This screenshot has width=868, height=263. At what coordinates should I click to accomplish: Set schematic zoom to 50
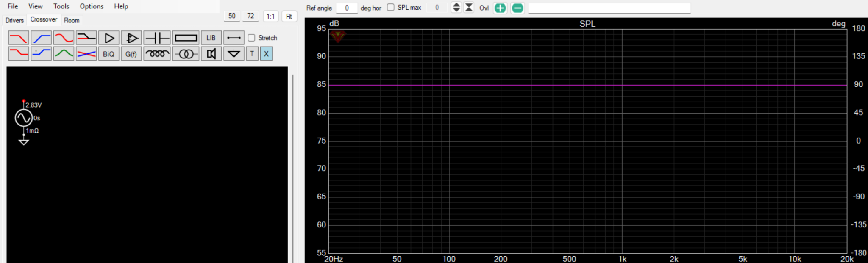pos(232,16)
